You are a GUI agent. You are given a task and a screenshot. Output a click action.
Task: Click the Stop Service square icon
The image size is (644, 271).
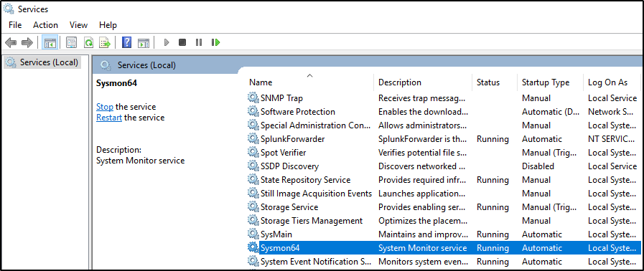coord(182,42)
